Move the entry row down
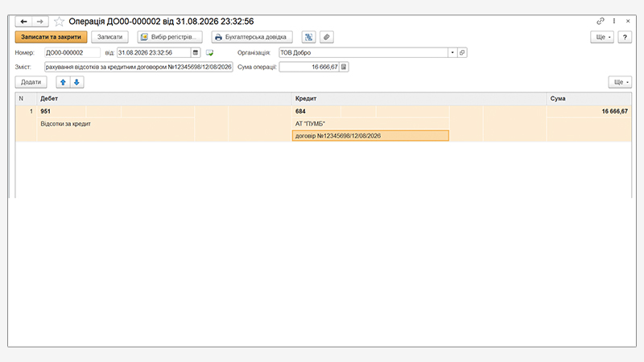The height and width of the screenshot is (362, 644). [76, 82]
